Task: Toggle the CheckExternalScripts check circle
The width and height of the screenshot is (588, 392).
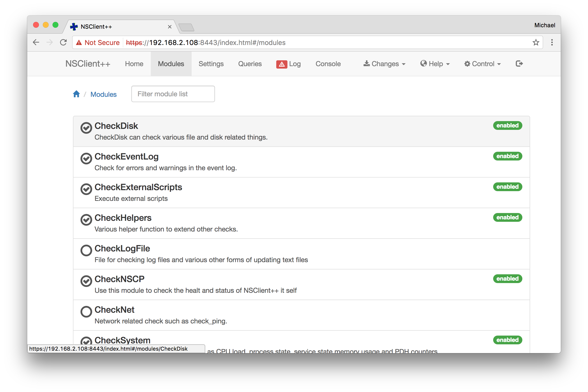Action: (x=86, y=189)
